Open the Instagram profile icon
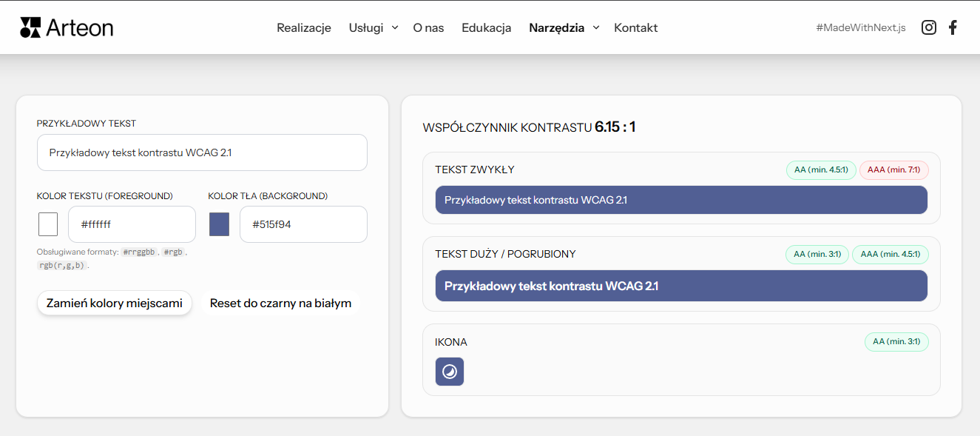 click(x=929, y=27)
